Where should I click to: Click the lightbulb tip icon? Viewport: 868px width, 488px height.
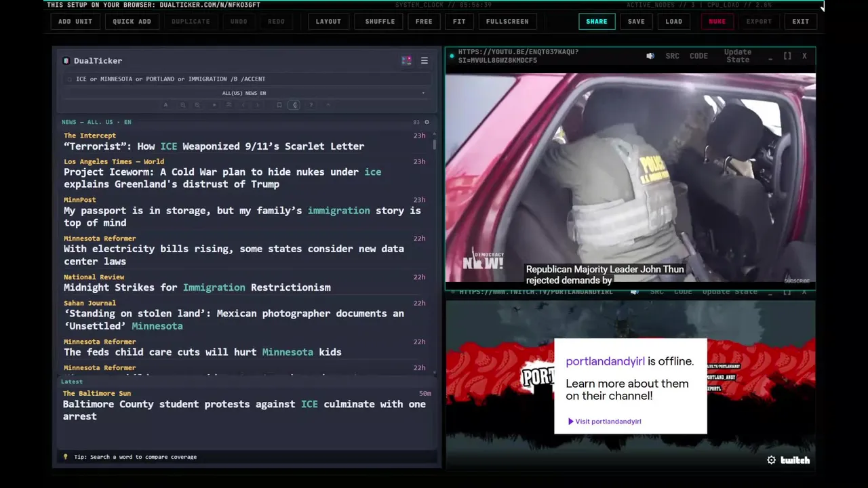66,457
